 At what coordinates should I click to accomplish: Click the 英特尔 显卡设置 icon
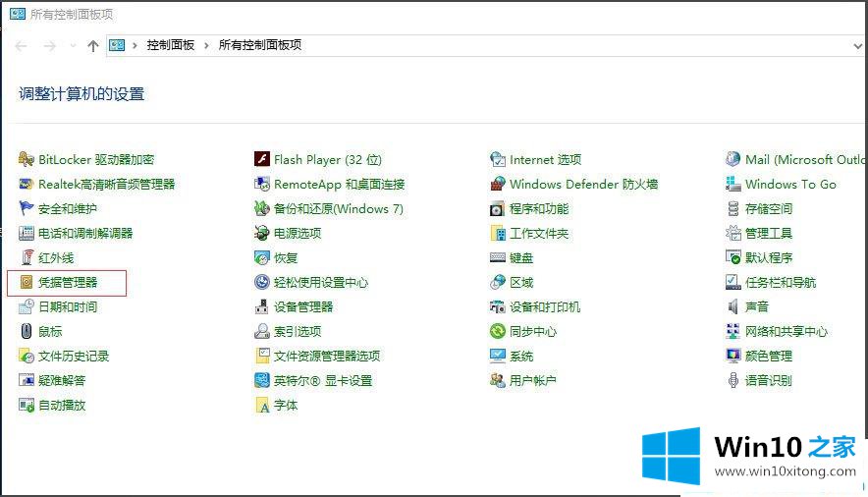coord(262,380)
